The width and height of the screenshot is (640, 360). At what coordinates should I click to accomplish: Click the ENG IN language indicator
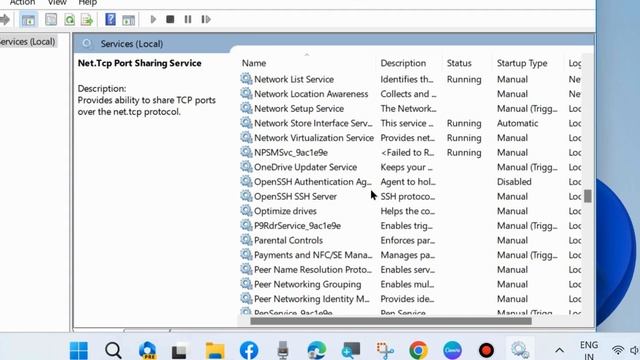point(589,351)
